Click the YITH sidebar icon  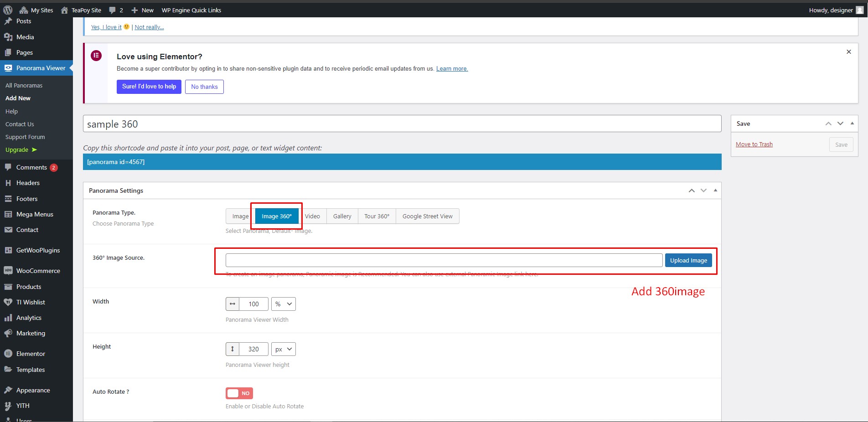[x=8, y=406]
